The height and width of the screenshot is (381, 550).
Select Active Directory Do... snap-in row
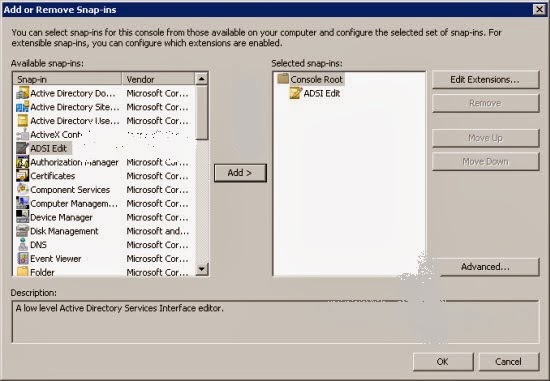104,93
